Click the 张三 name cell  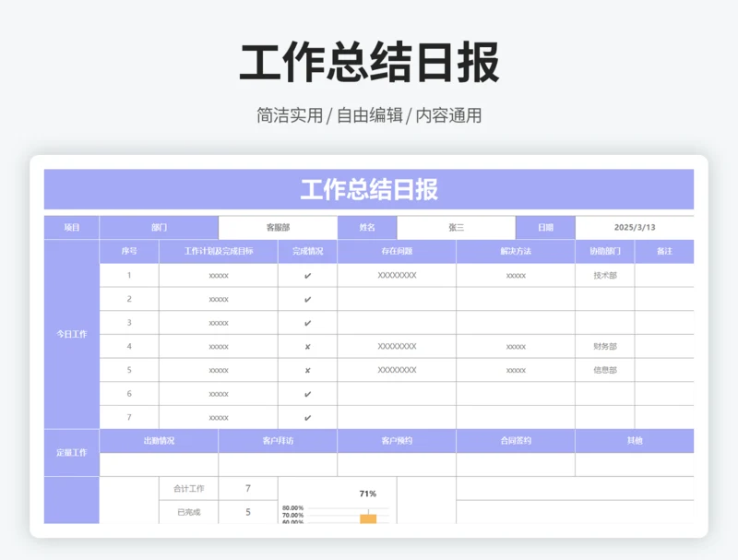pos(456,228)
